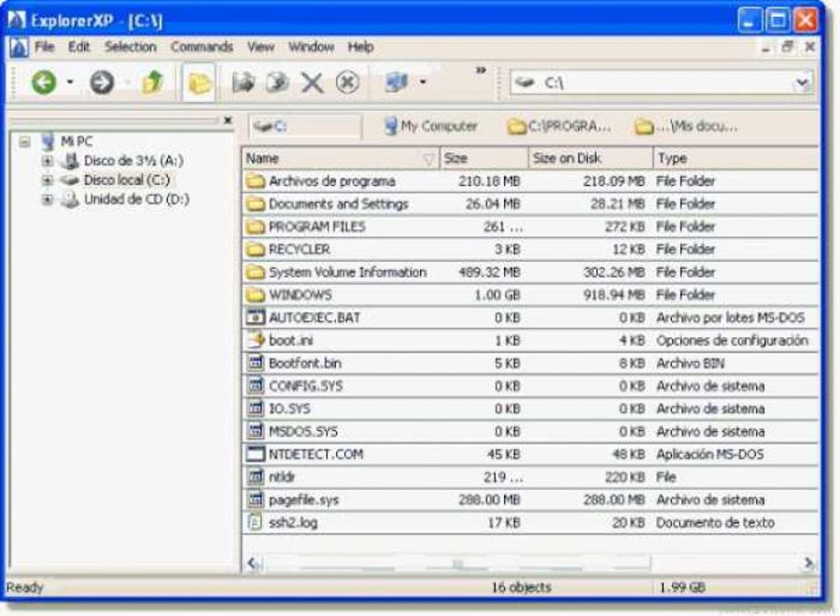The width and height of the screenshot is (840, 616).
Task: Select the Archivos de programa folder
Action: 332,181
